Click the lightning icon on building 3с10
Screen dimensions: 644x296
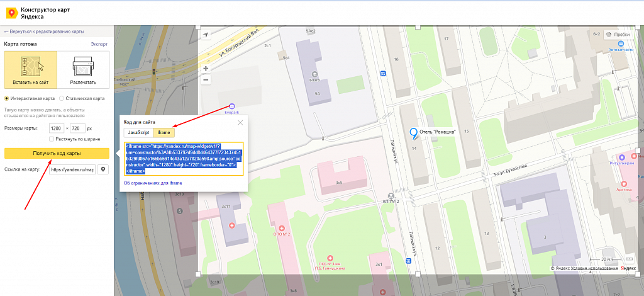179,212
